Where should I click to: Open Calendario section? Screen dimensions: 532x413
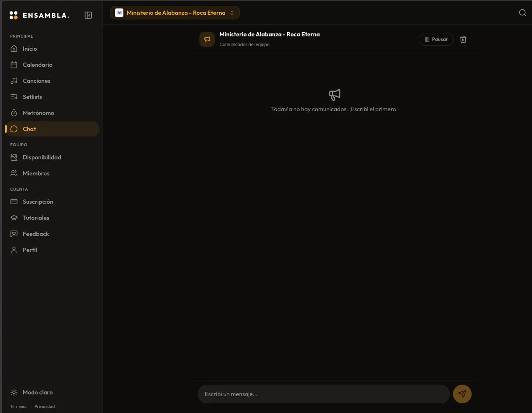pos(52,65)
